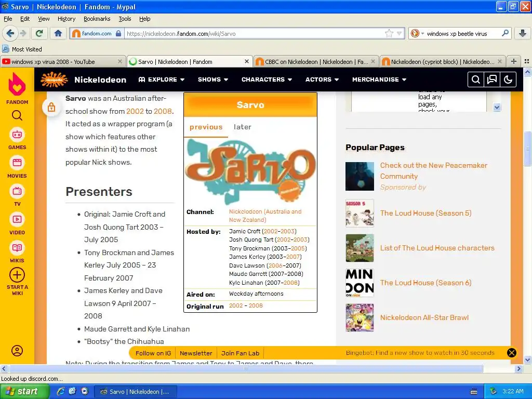Click the list all tabs icon

pos(527,61)
